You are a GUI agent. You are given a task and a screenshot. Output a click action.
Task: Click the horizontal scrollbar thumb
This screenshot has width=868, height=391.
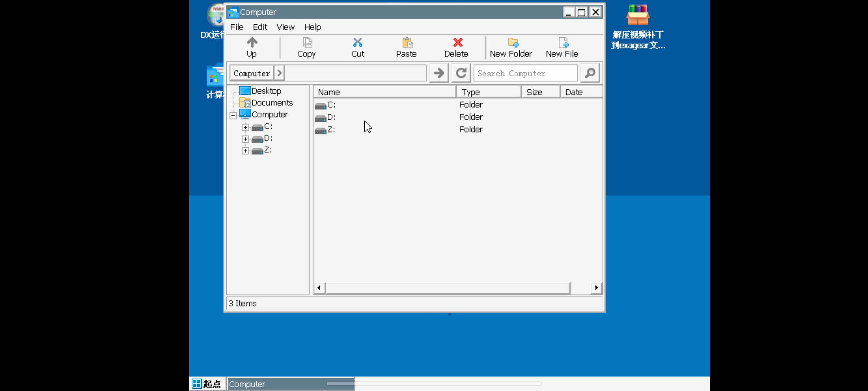tap(448, 288)
